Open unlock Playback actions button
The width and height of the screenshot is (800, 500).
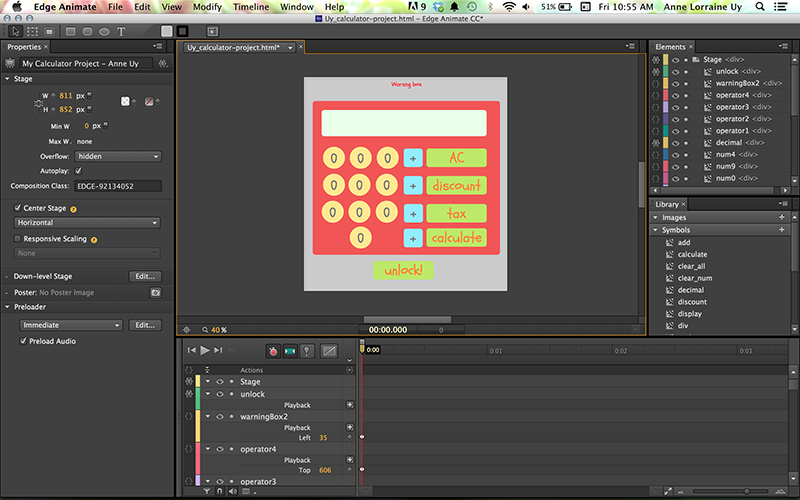click(x=349, y=405)
